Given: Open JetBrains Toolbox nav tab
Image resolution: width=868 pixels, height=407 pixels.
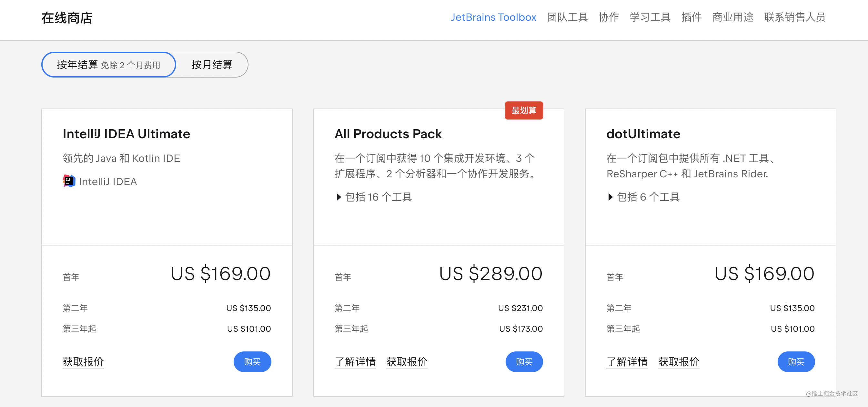Looking at the screenshot, I should click(x=493, y=17).
